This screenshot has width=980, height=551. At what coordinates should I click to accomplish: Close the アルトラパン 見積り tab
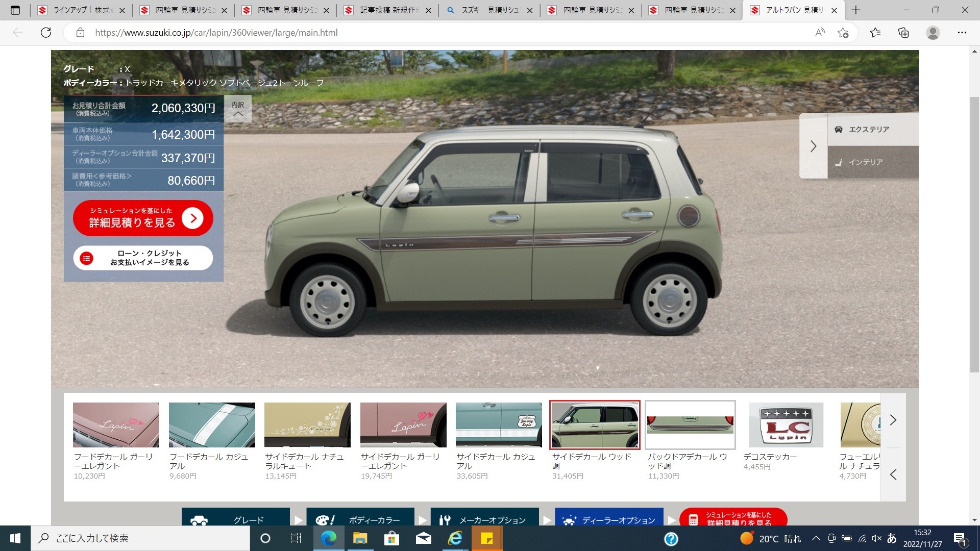click(834, 10)
